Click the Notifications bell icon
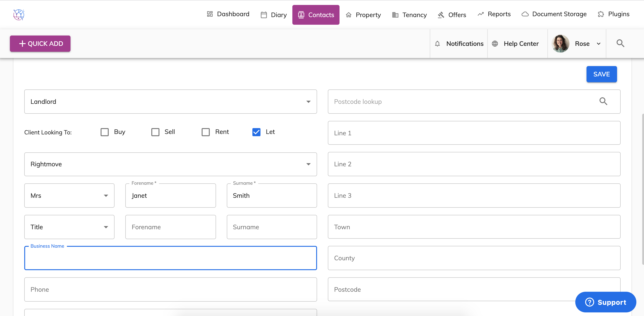 point(437,44)
